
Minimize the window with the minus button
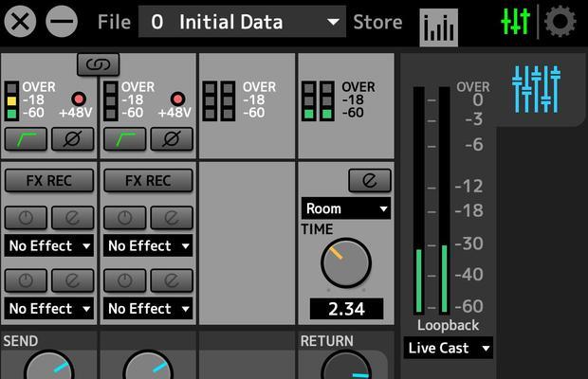pos(62,22)
